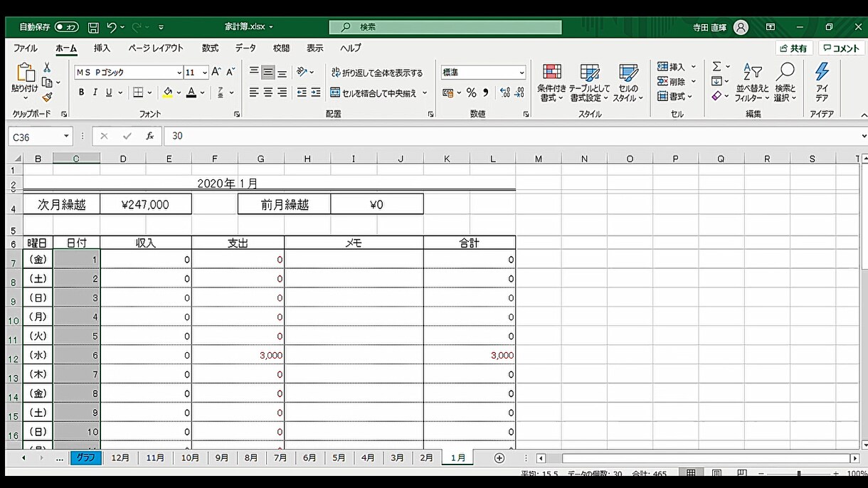The width and height of the screenshot is (868, 488).
Task: Open 条件付き書式 conditional formatting
Action: (551, 83)
